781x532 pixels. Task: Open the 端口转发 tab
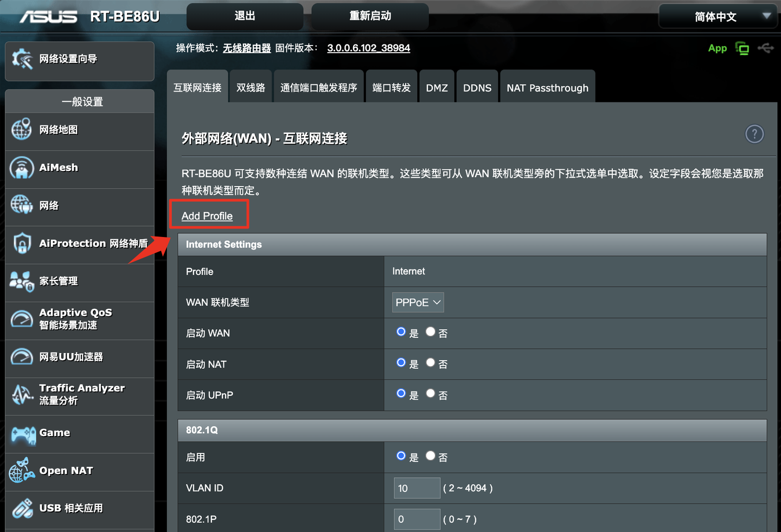point(392,87)
